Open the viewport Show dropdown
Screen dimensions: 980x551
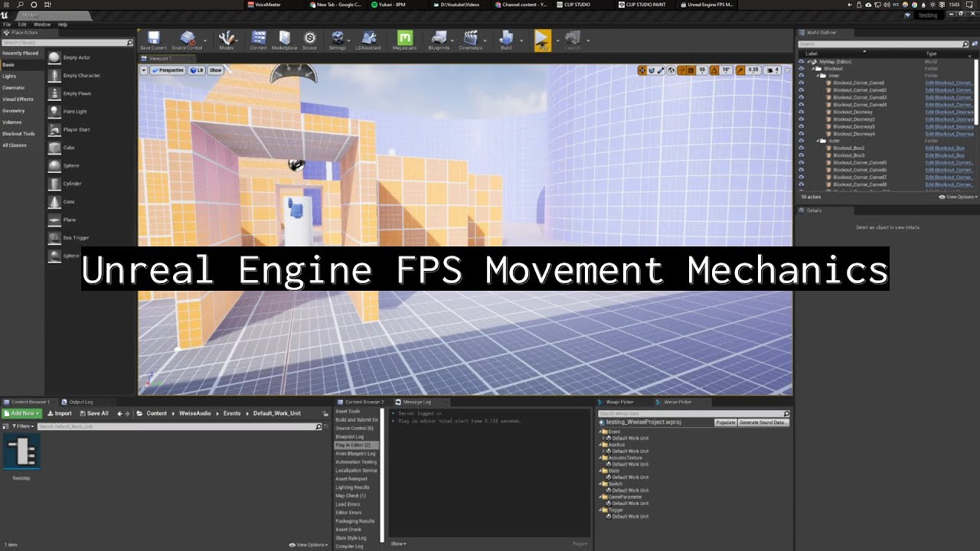(216, 70)
